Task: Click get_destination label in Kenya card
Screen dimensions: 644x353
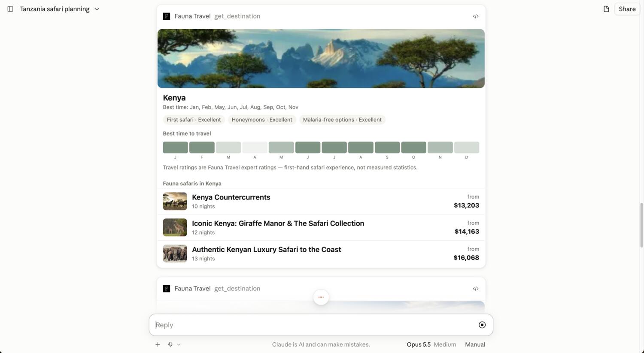Action: [x=237, y=16]
